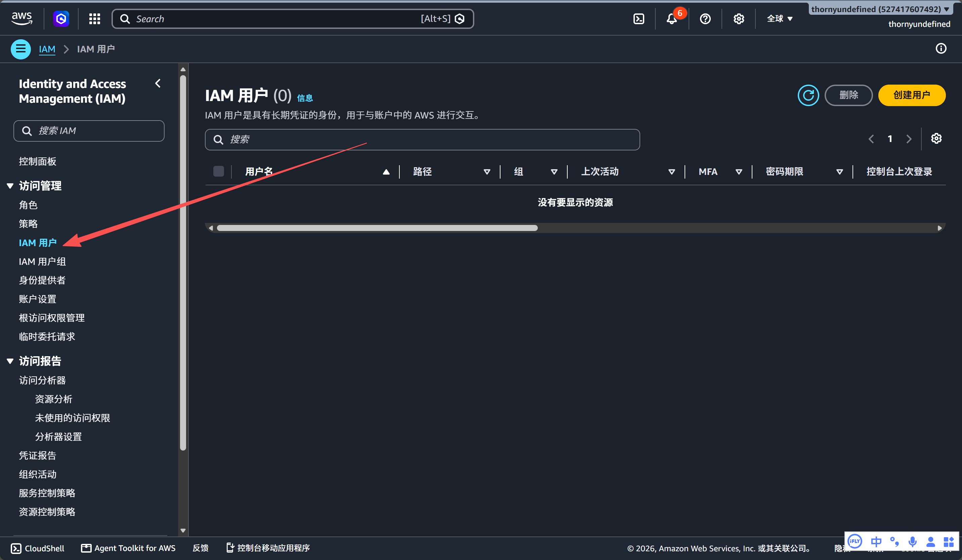This screenshot has width=962, height=560.
Task: Collapse the IAM sidebar with chevron
Action: tap(158, 83)
